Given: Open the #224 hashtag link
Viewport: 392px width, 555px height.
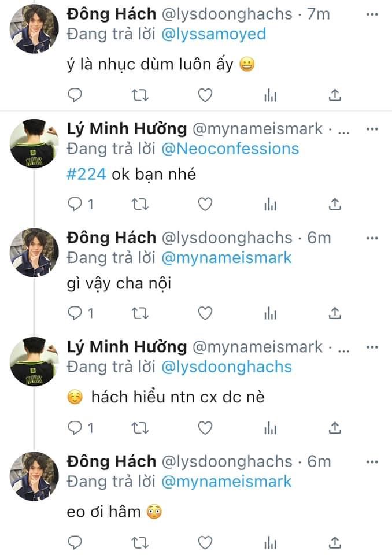Looking at the screenshot, I should (x=86, y=173).
